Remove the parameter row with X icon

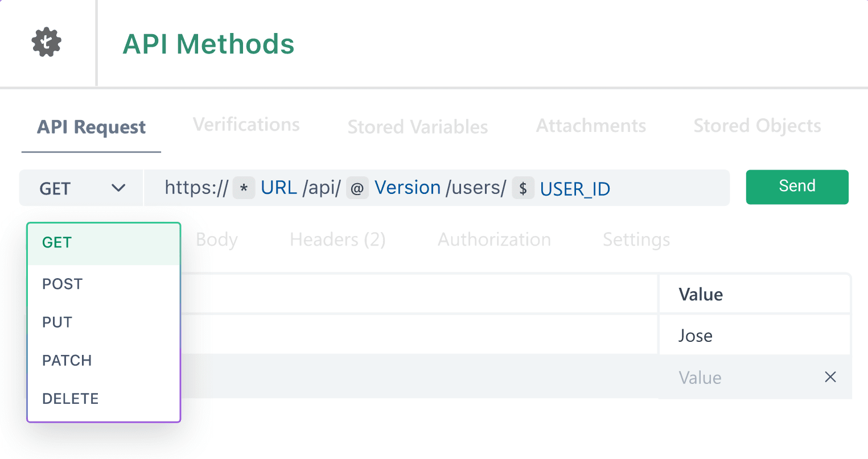830,377
